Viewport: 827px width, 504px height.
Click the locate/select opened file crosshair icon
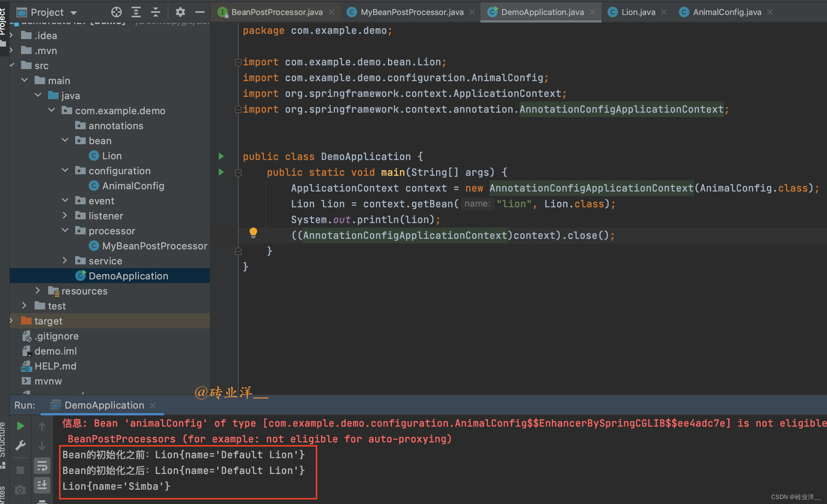(x=117, y=12)
